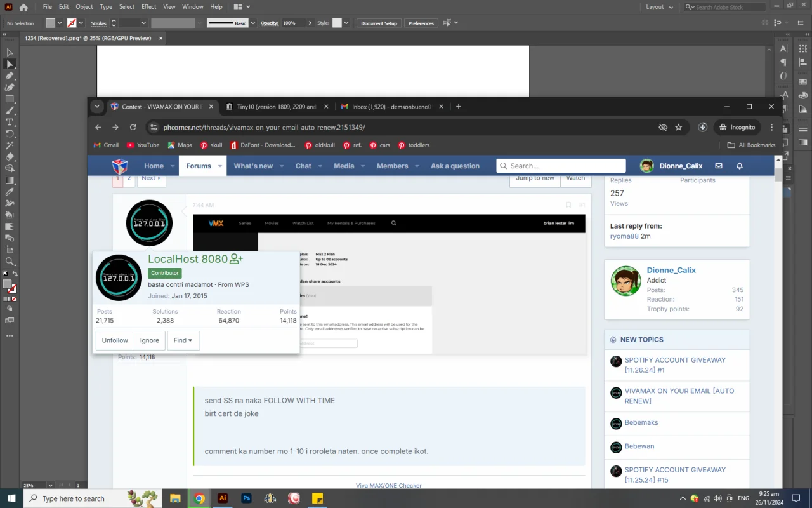Open the Stroke color dropdown arrow
Image resolution: width=812 pixels, height=508 pixels.
point(82,23)
